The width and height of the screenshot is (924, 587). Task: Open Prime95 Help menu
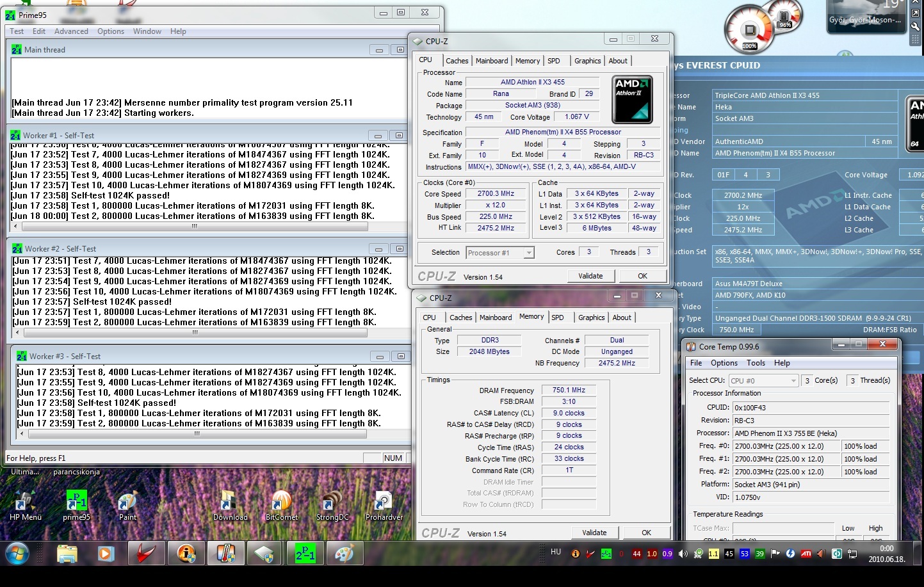[178, 31]
